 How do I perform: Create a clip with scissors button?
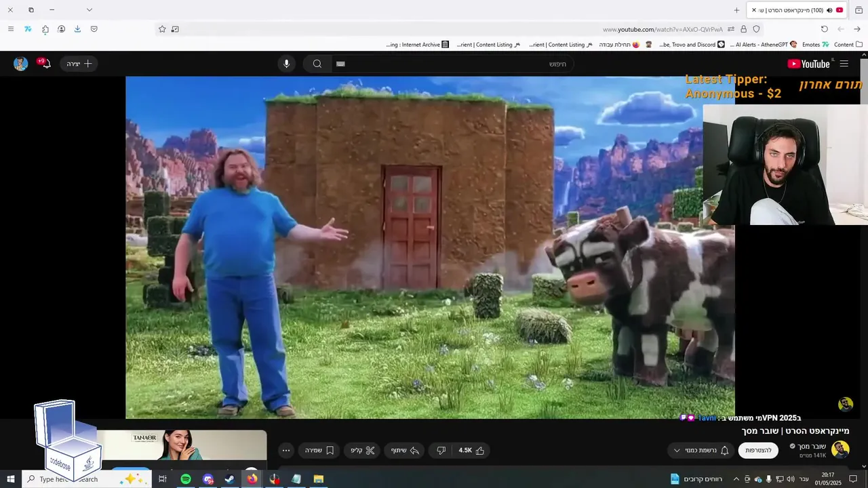(x=363, y=450)
